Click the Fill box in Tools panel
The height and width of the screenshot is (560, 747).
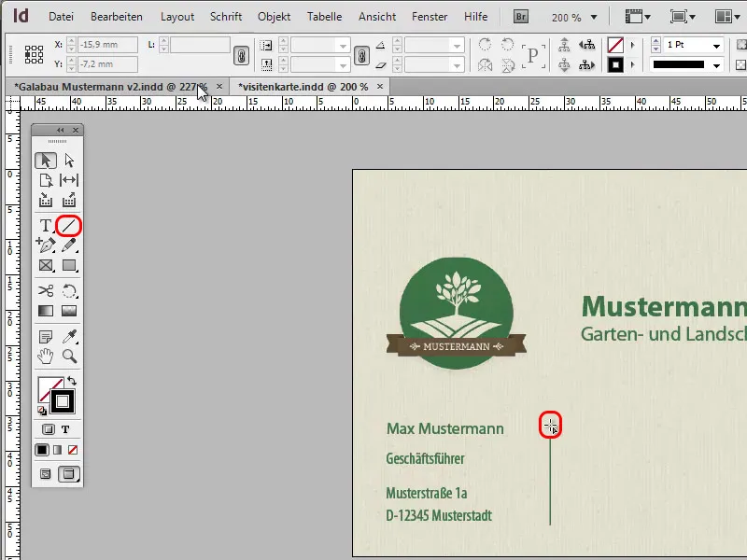click(48, 386)
